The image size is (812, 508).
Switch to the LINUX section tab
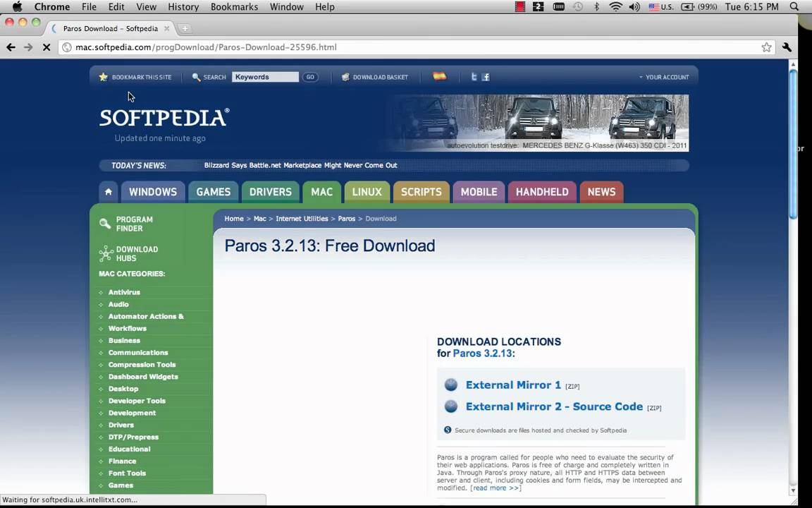(367, 192)
